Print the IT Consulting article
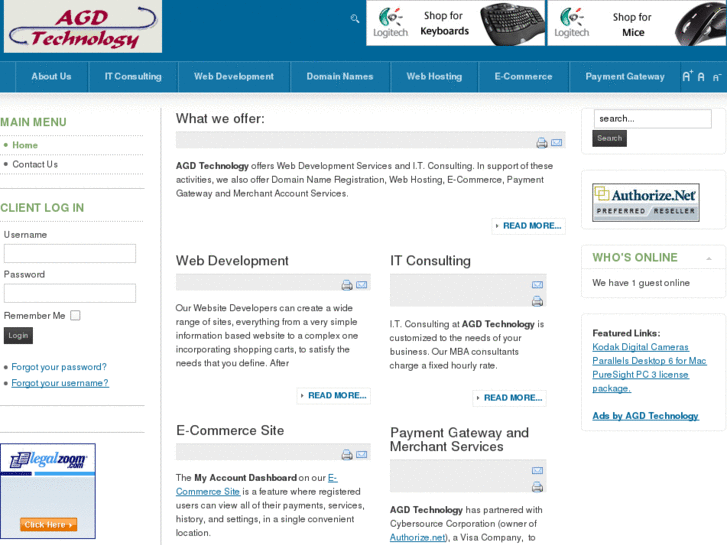The width and height of the screenshot is (727, 545). click(537, 301)
